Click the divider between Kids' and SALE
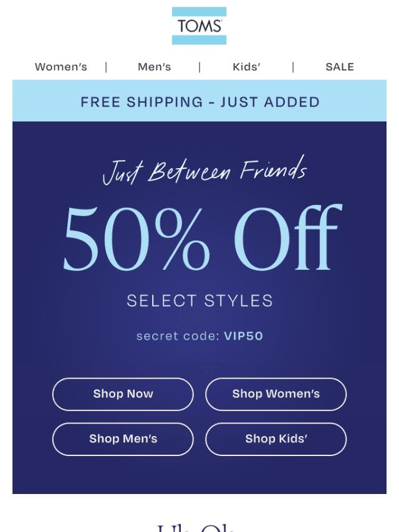The height and width of the screenshot is (532, 399). (293, 67)
